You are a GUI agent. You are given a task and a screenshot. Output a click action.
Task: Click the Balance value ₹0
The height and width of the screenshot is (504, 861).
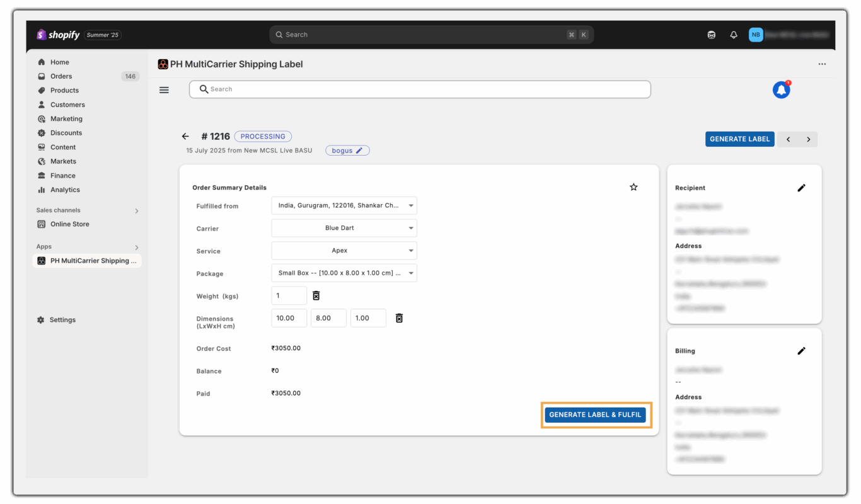(275, 371)
